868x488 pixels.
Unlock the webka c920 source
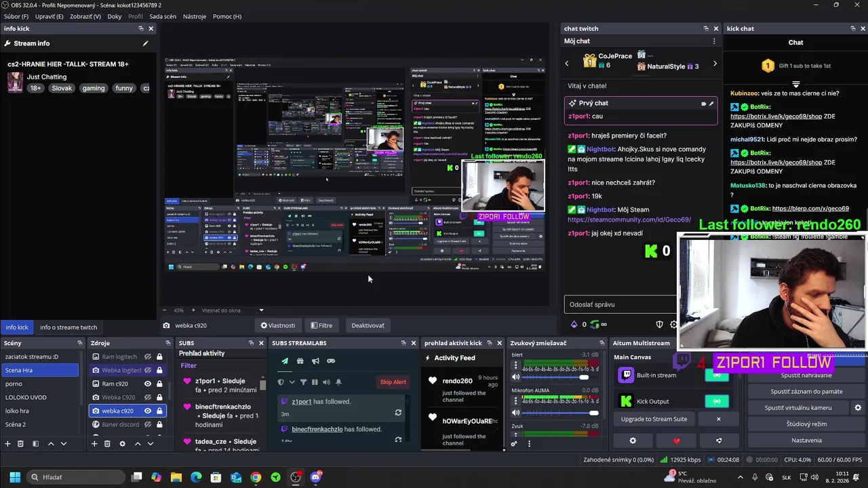pyautogui.click(x=159, y=411)
